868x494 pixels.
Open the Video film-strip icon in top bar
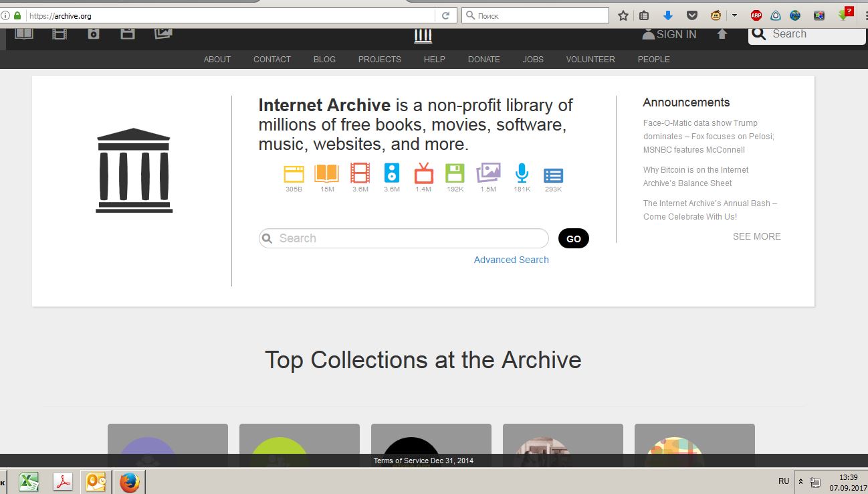(60, 33)
